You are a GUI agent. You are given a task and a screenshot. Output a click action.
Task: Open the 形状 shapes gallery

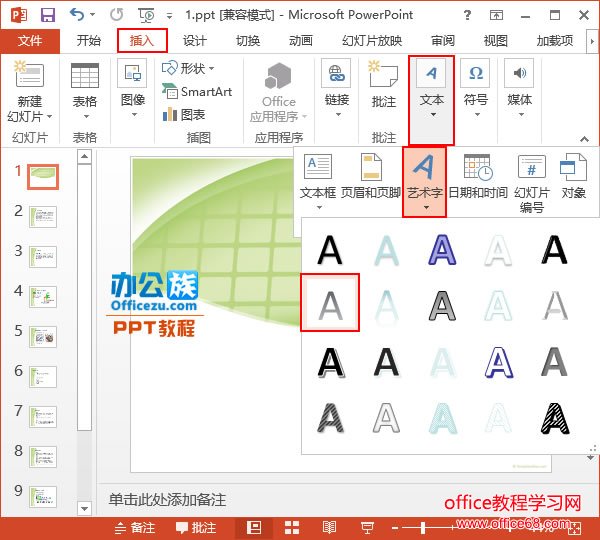point(188,69)
